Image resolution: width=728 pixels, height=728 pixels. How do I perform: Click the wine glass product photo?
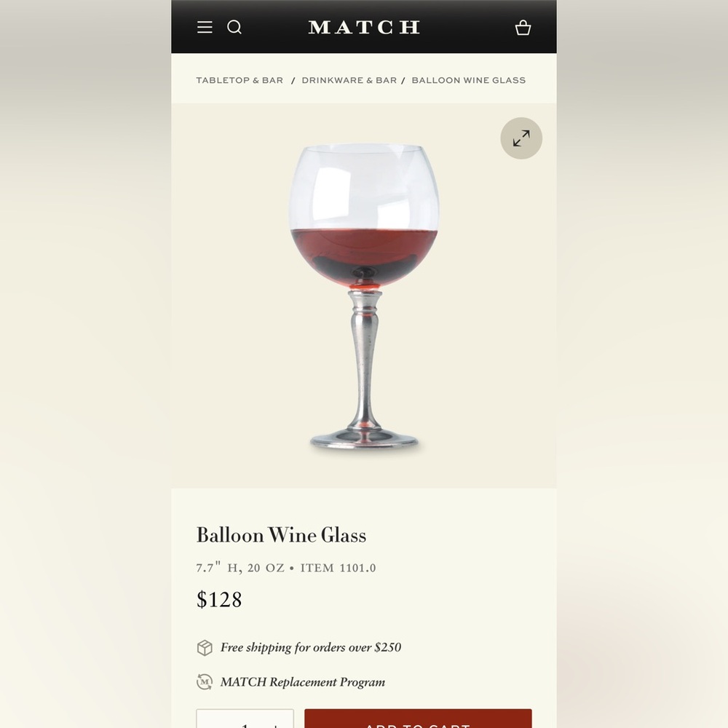364,291
